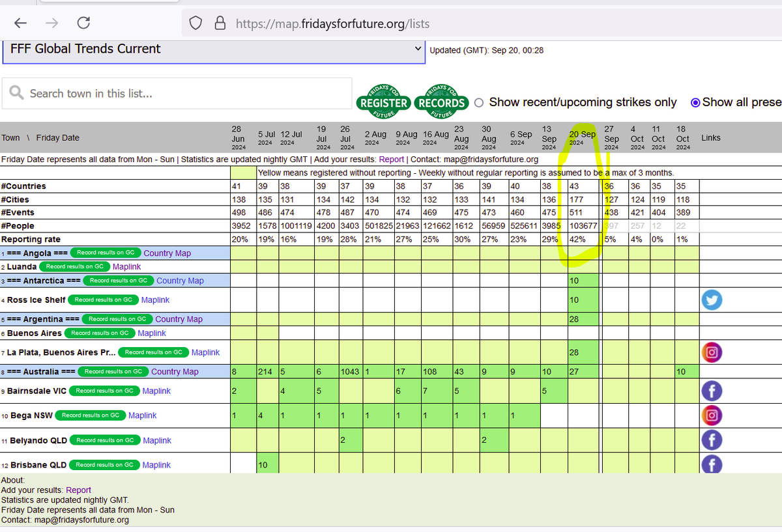
Task: Open Country Map link for Angola
Action: coord(167,253)
